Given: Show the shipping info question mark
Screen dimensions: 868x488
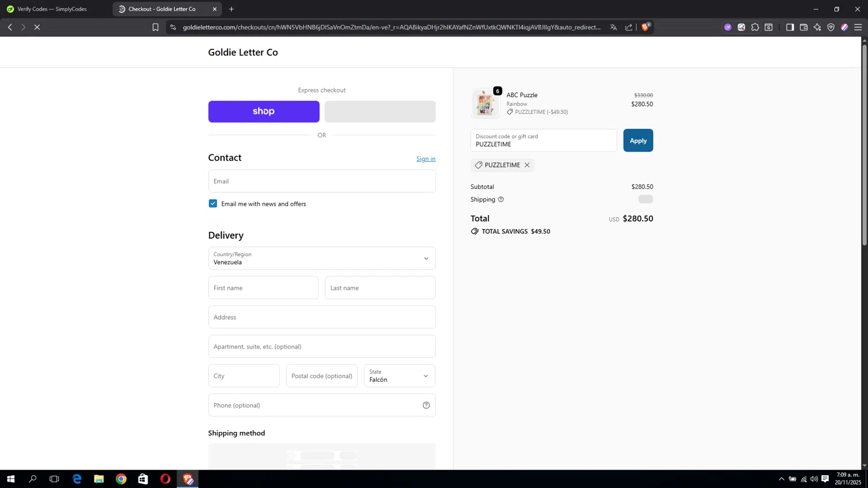Looking at the screenshot, I should 501,199.
